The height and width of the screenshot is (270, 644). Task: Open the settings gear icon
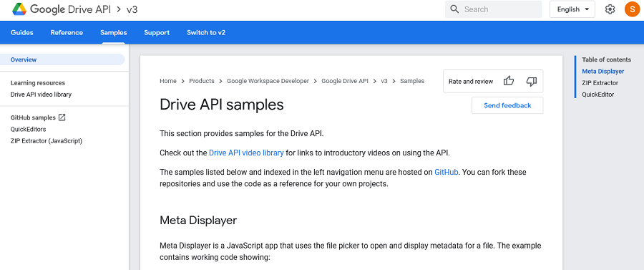coord(610,9)
